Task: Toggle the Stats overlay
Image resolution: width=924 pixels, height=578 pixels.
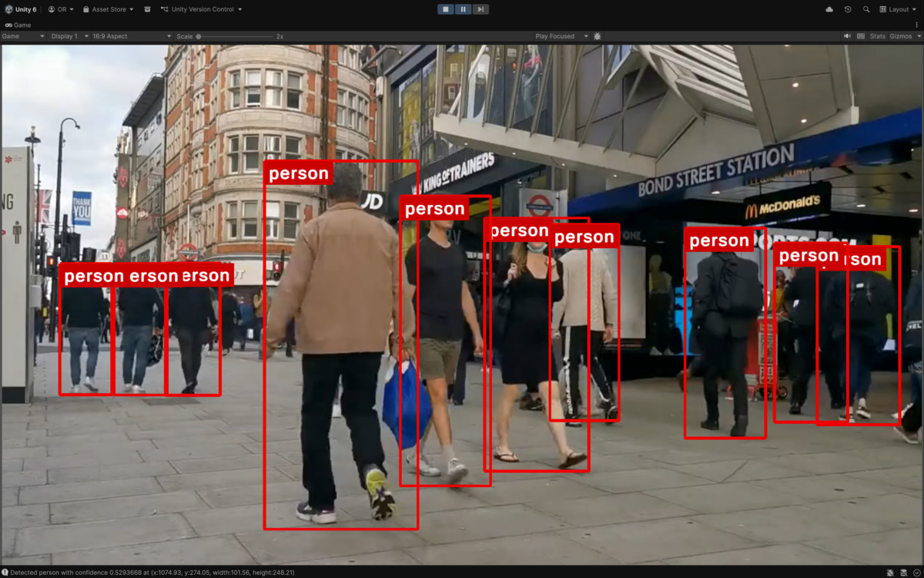Action: tap(878, 36)
